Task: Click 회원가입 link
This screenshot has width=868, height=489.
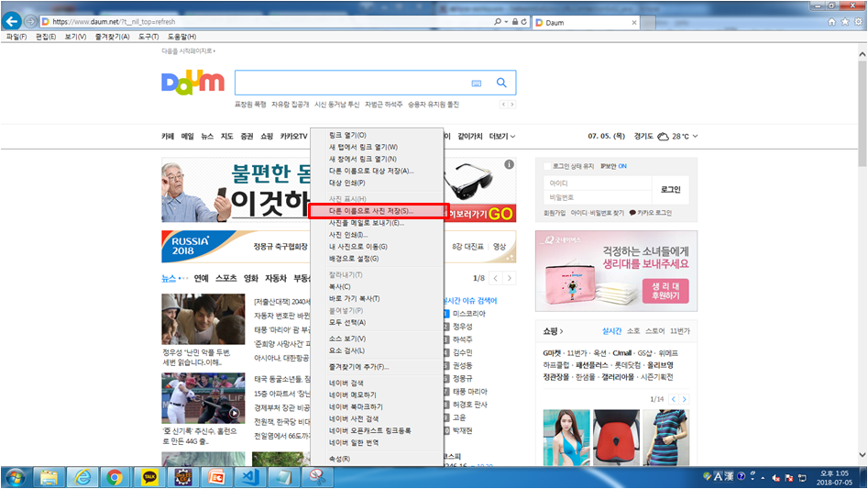Action: 555,213
